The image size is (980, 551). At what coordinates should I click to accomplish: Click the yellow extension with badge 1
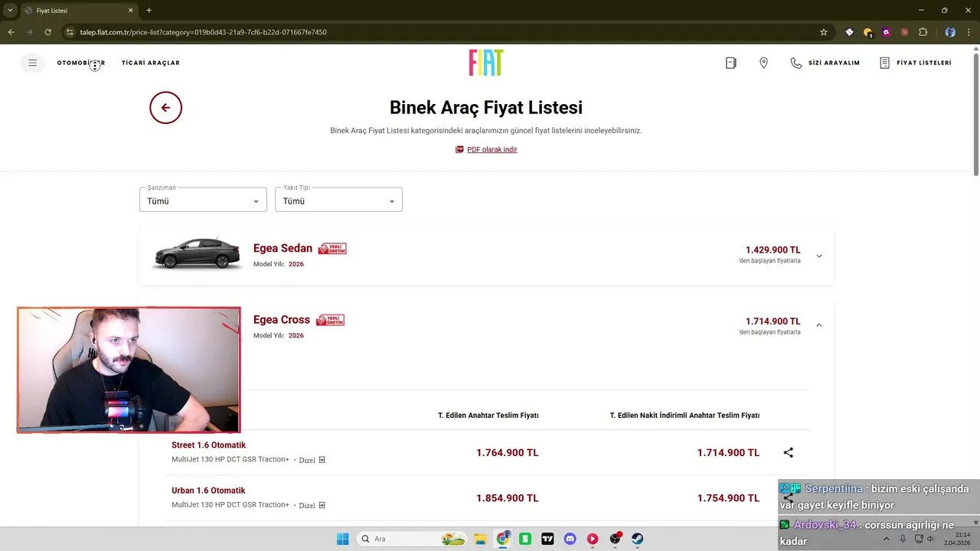(x=867, y=32)
